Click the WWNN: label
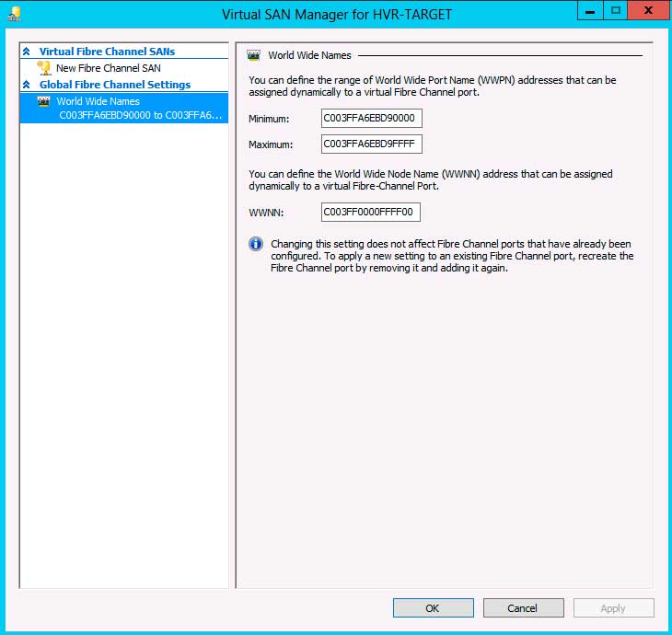This screenshot has height=635, width=672. pyautogui.click(x=266, y=213)
